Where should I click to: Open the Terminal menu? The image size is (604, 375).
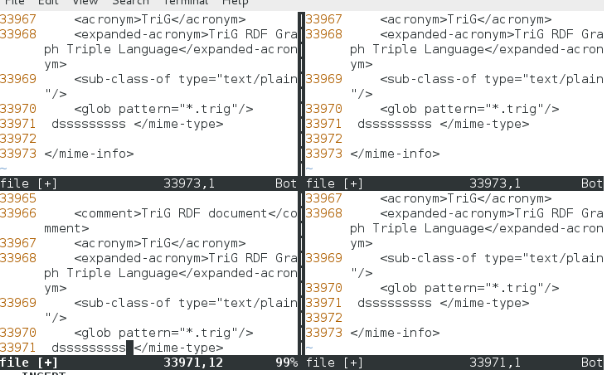coord(186,2)
